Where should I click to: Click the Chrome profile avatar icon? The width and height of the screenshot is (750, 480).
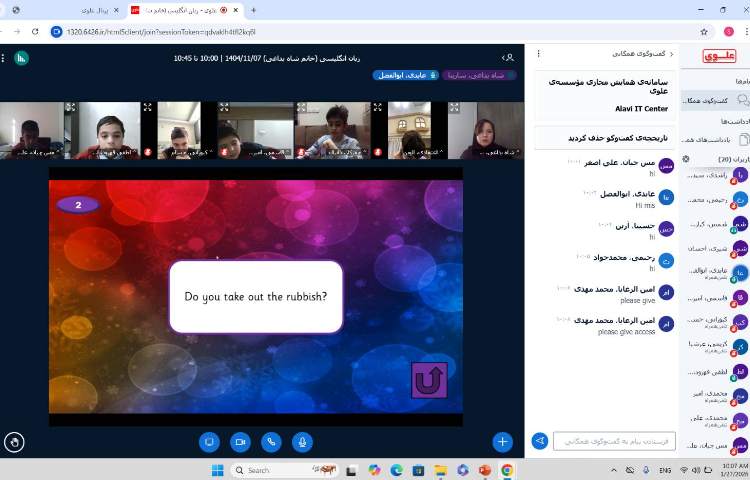tap(728, 32)
